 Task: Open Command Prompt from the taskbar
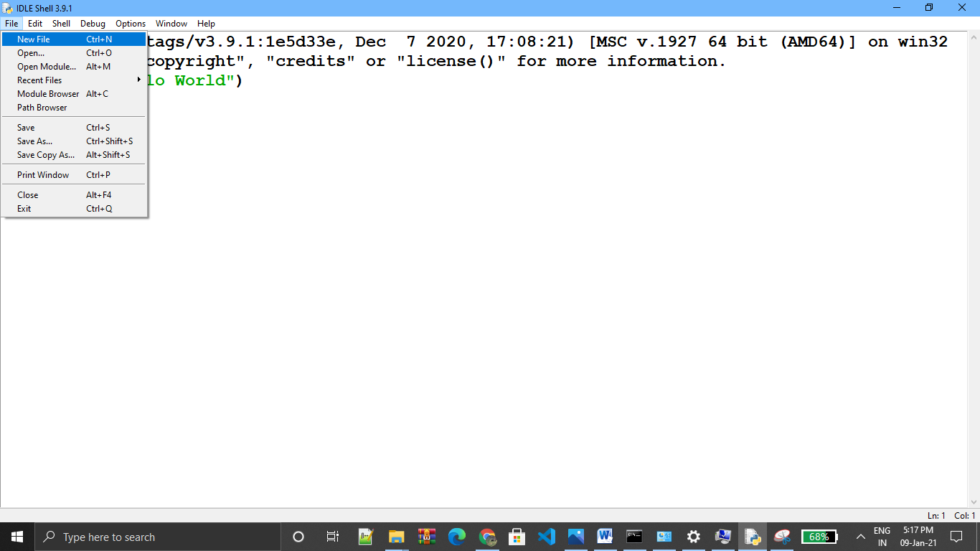click(634, 537)
